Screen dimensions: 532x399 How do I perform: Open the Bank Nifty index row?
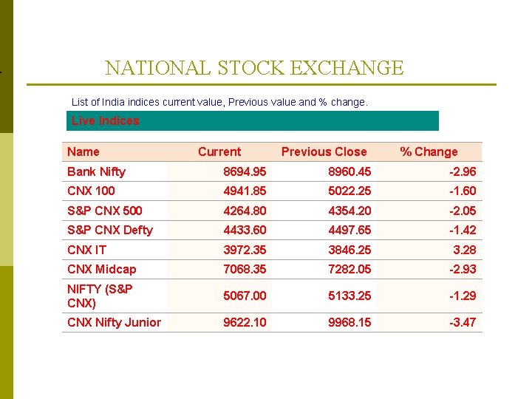point(272,171)
